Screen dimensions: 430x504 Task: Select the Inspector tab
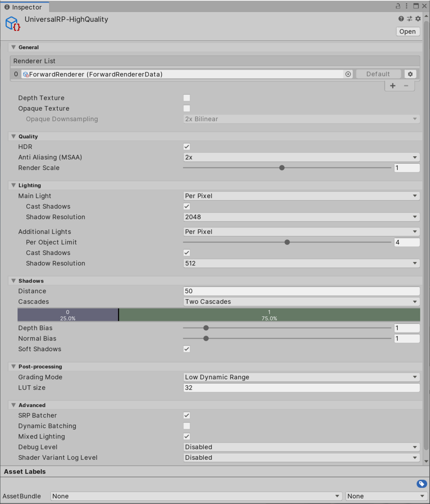(24, 7)
